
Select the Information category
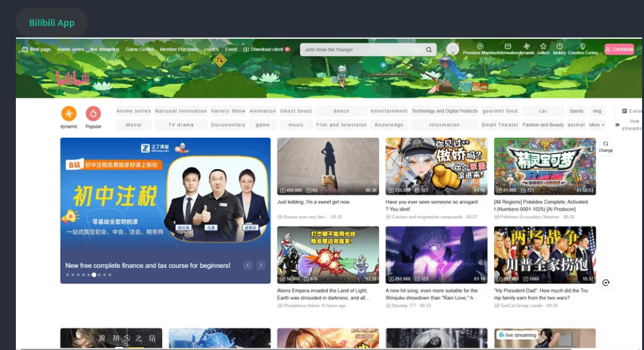pos(445,125)
